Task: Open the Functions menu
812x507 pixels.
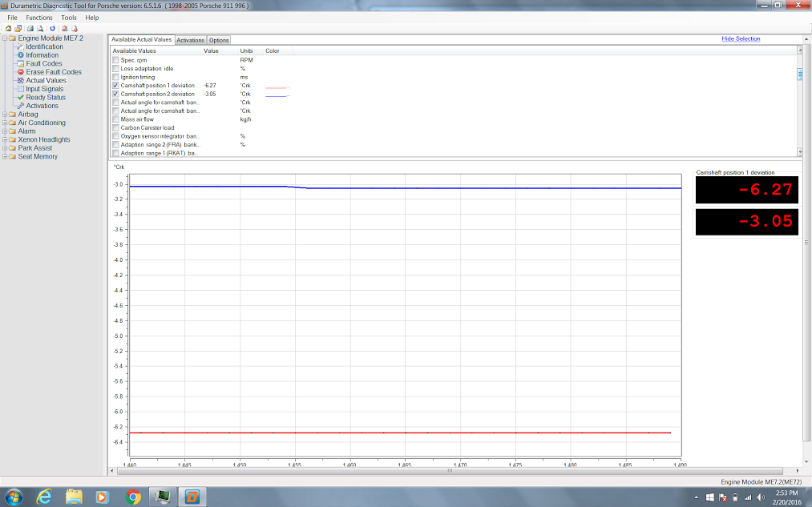Action: coord(38,17)
